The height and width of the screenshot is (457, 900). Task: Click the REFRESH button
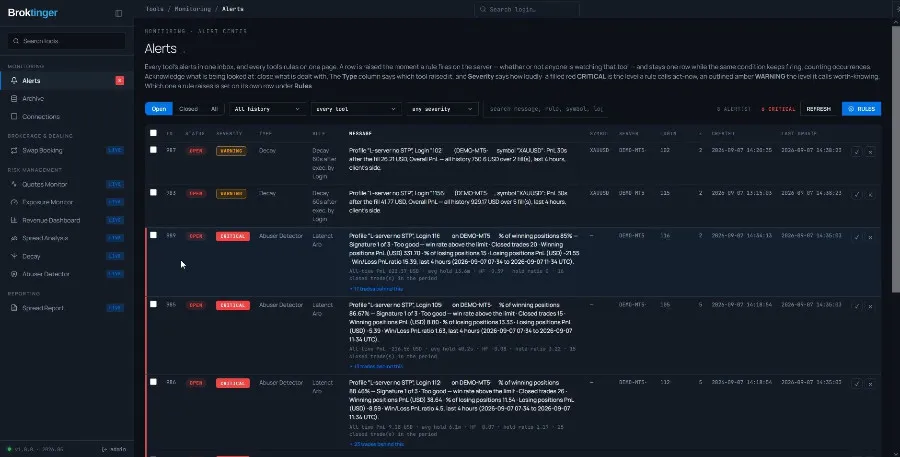pos(818,109)
